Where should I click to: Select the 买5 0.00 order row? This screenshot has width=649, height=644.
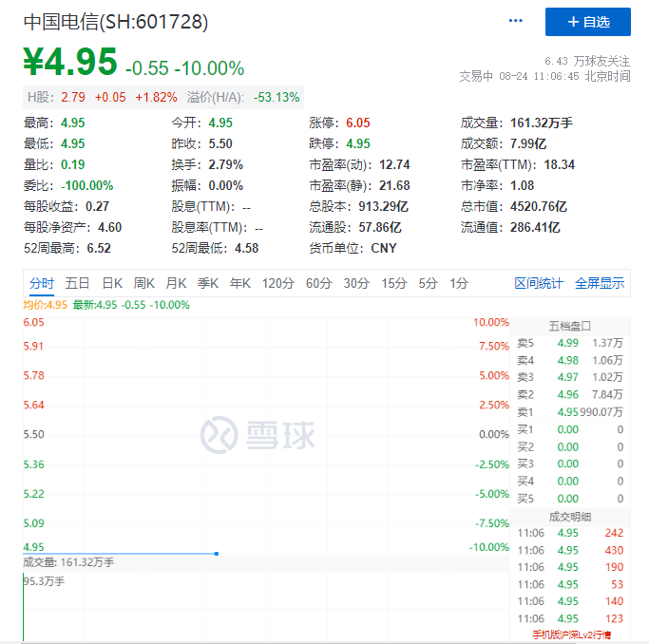570,499
